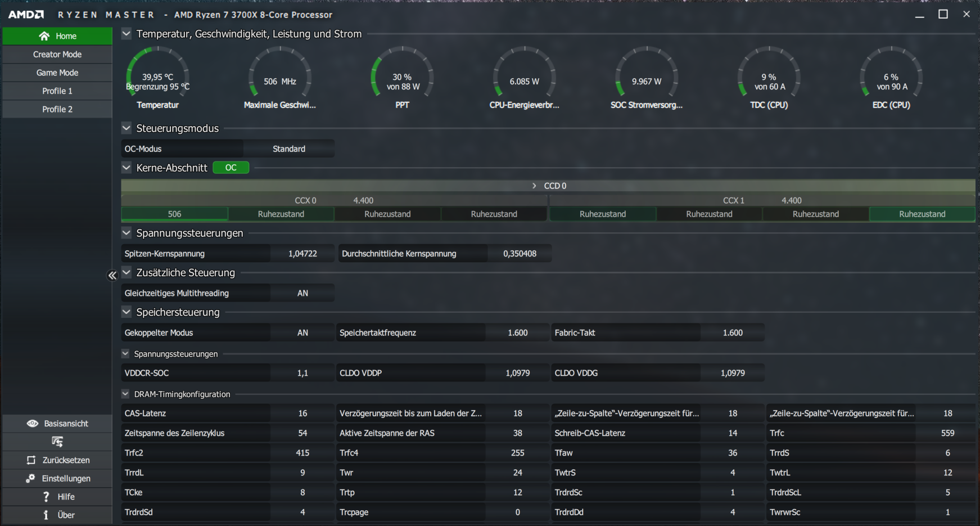Click the AMD logo in the title bar
Image resolution: width=980 pixels, height=526 pixels.
[x=26, y=14]
